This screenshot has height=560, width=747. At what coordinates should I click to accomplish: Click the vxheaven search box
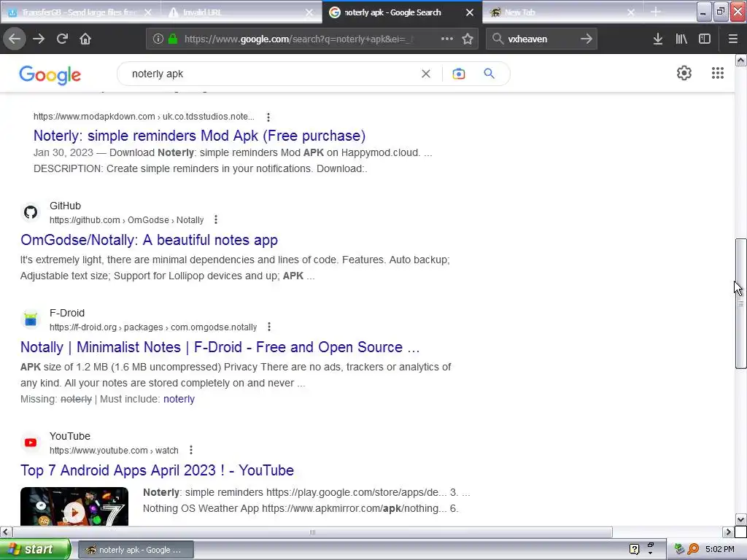pos(541,39)
